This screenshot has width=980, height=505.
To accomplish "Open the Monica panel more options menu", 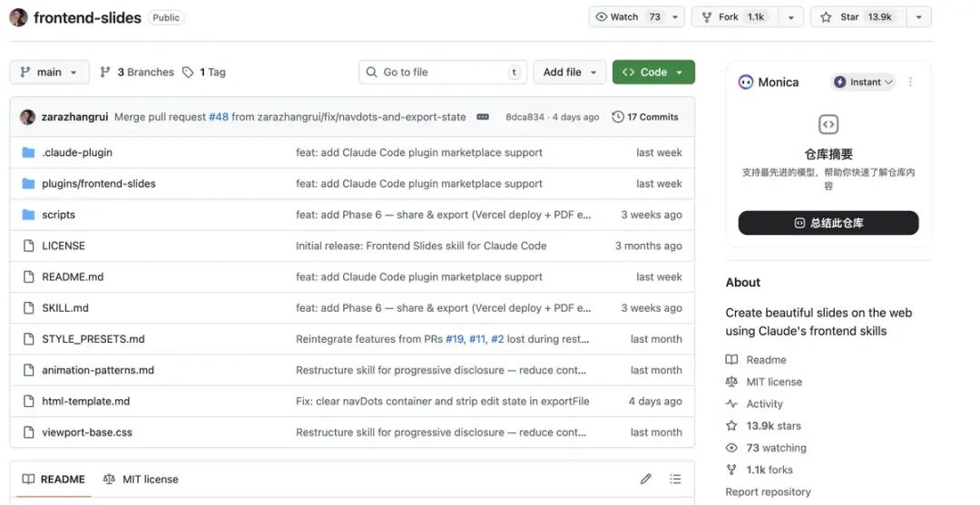I will point(910,83).
